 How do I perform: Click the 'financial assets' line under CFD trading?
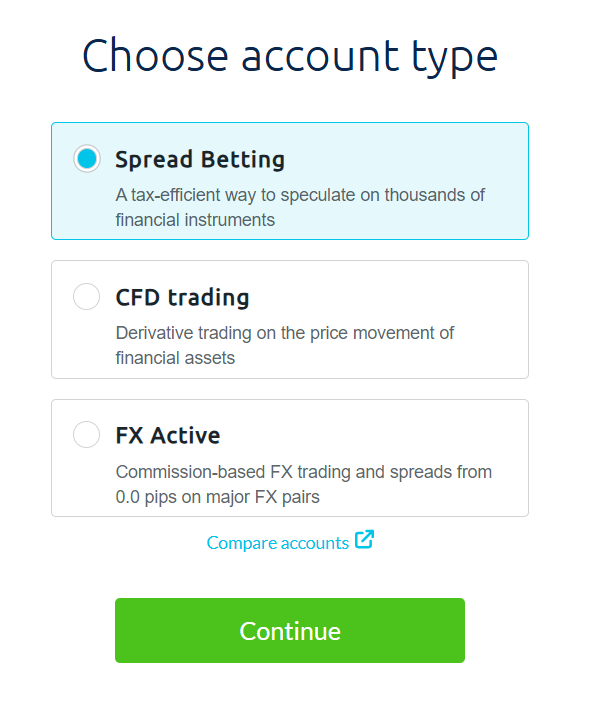click(175, 357)
